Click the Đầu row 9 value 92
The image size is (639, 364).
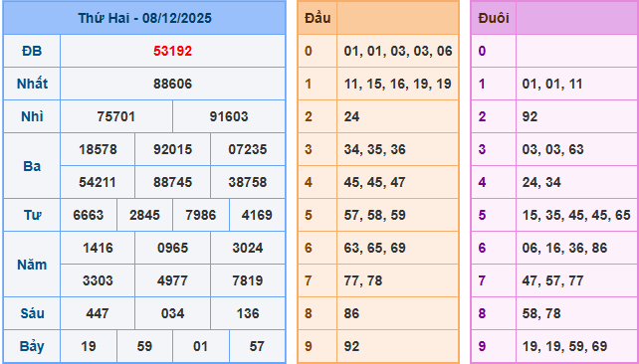(x=351, y=346)
